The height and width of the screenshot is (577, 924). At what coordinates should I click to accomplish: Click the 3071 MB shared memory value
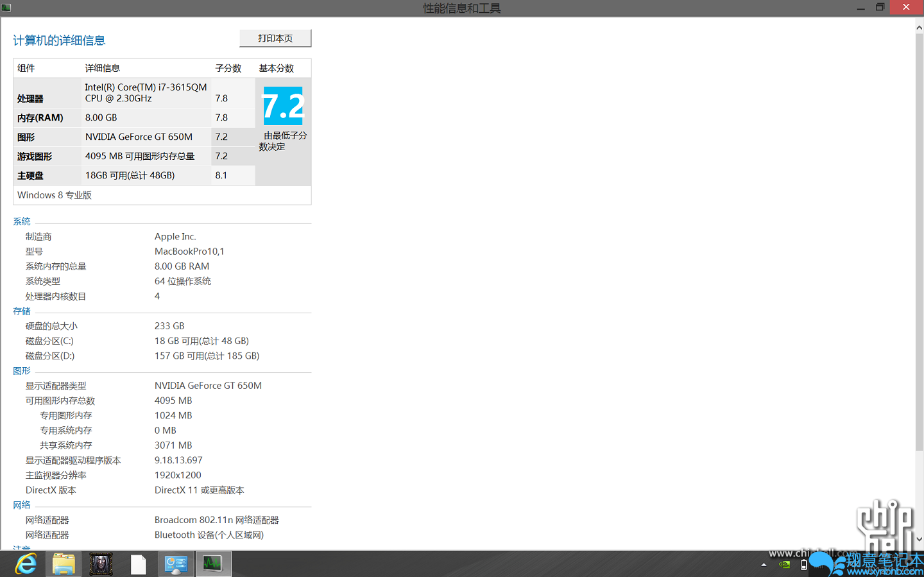pos(173,445)
